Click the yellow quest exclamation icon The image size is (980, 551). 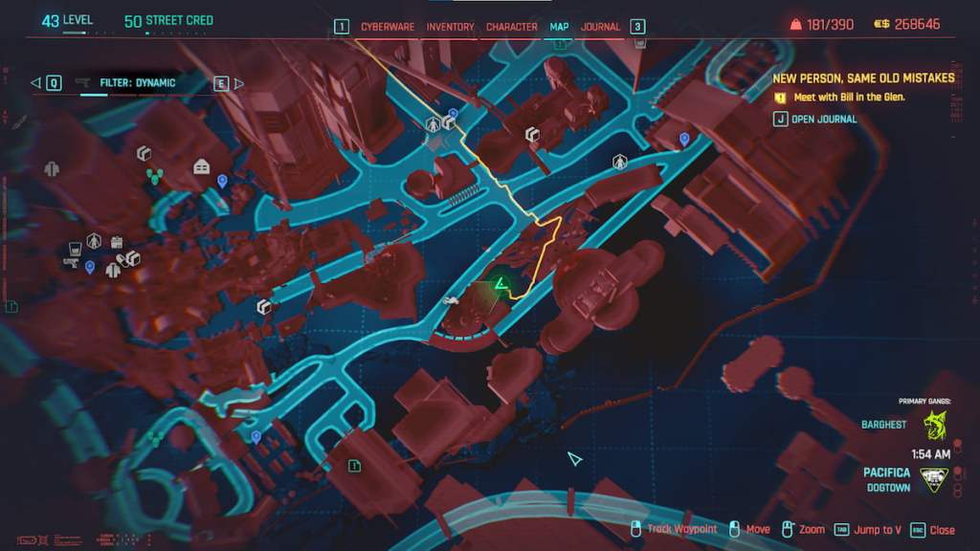tap(780, 98)
